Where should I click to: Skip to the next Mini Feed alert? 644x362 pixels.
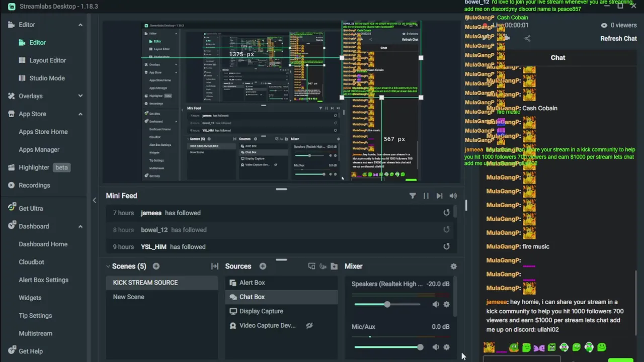pyautogui.click(x=439, y=196)
